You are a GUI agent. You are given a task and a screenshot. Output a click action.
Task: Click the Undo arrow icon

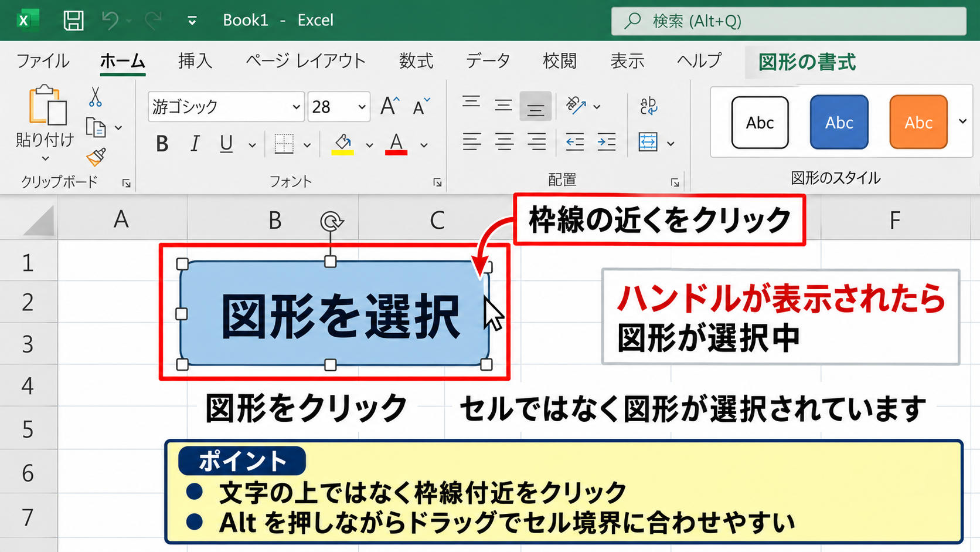110,21
